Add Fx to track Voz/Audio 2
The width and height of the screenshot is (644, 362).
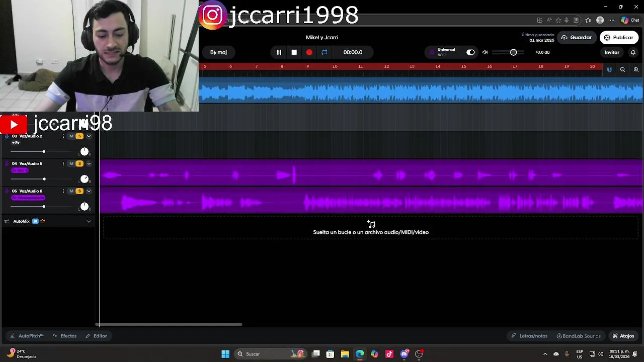[16, 143]
